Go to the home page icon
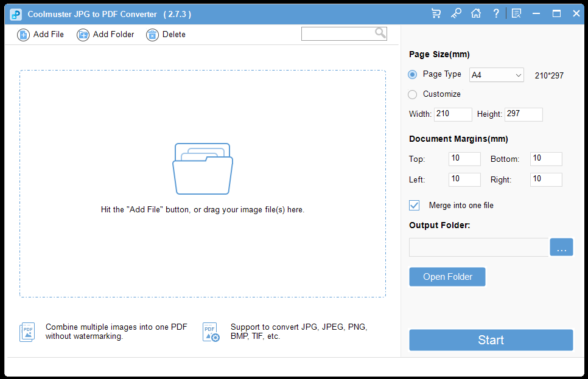This screenshot has height=379, width=588. pyautogui.click(x=476, y=13)
